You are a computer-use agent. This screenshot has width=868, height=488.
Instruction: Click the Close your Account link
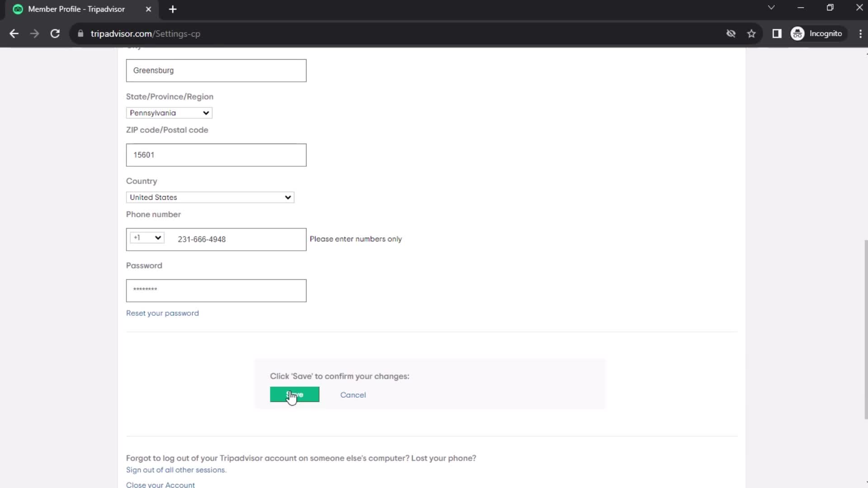pos(160,485)
